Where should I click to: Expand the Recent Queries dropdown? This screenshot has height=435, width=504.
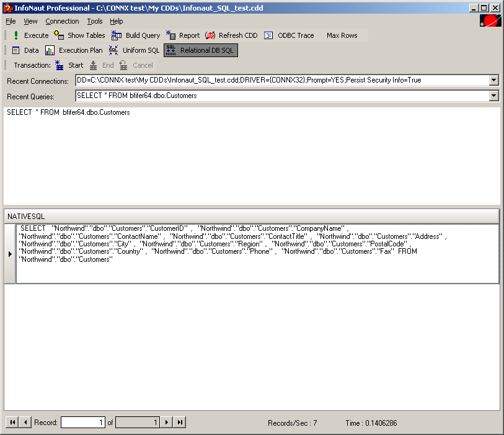(493, 96)
